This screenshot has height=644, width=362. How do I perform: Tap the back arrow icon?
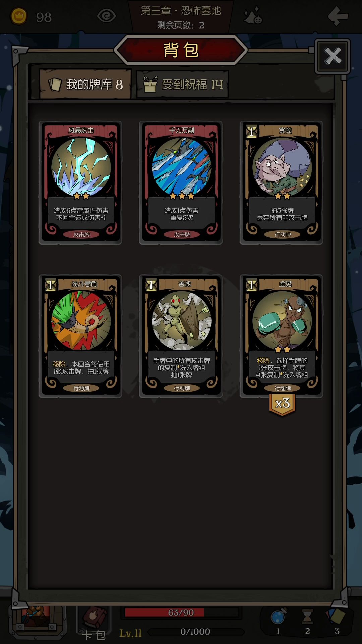[x=338, y=16]
